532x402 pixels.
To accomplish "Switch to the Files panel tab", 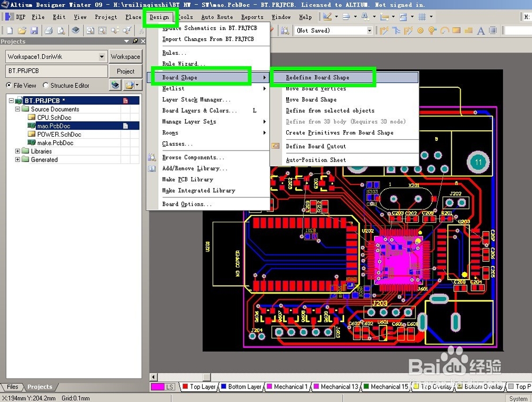I will [12, 387].
